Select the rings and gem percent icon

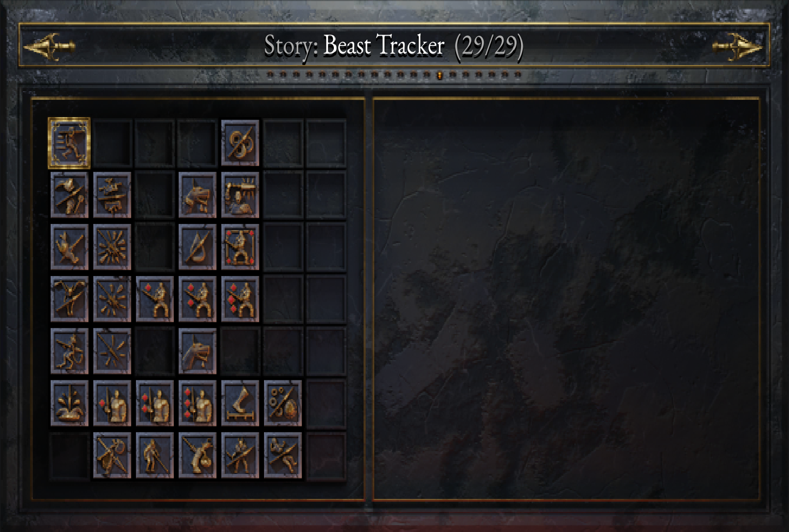point(282,403)
